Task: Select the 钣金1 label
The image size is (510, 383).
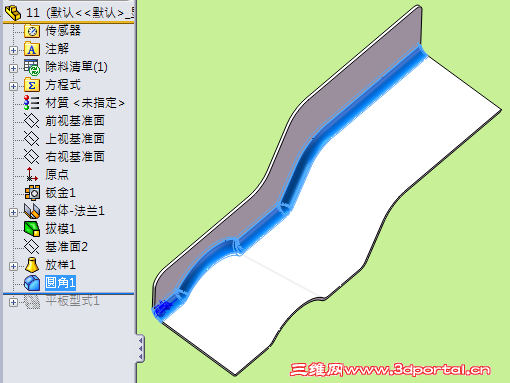Action: pos(60,193)
